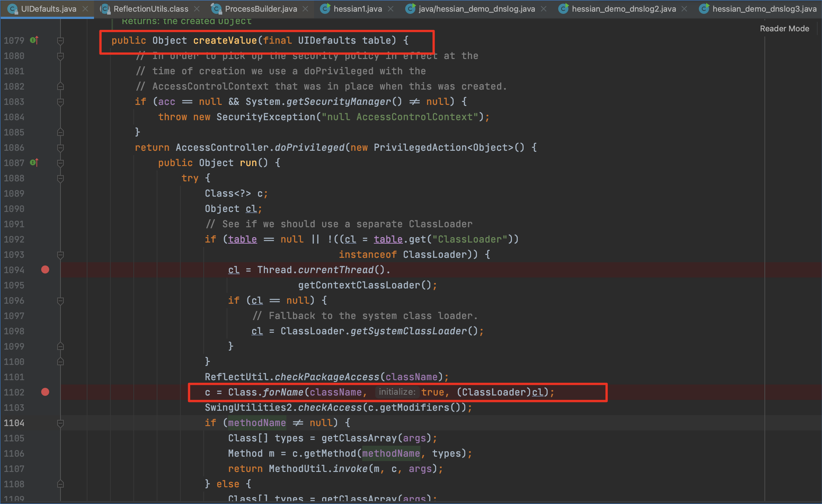Collapse the createValue method at line 1079
The image size is (822, 504).
click(x=60, y=40)
